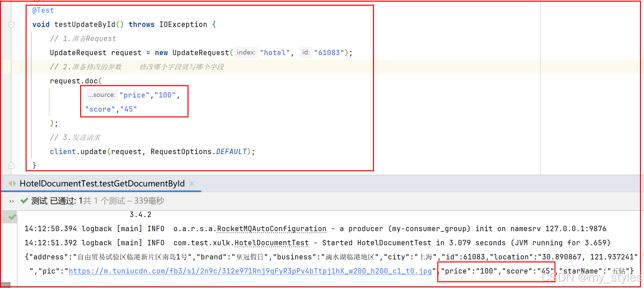Expand the run toolbar double-chevron

click(x=11, y=201)
